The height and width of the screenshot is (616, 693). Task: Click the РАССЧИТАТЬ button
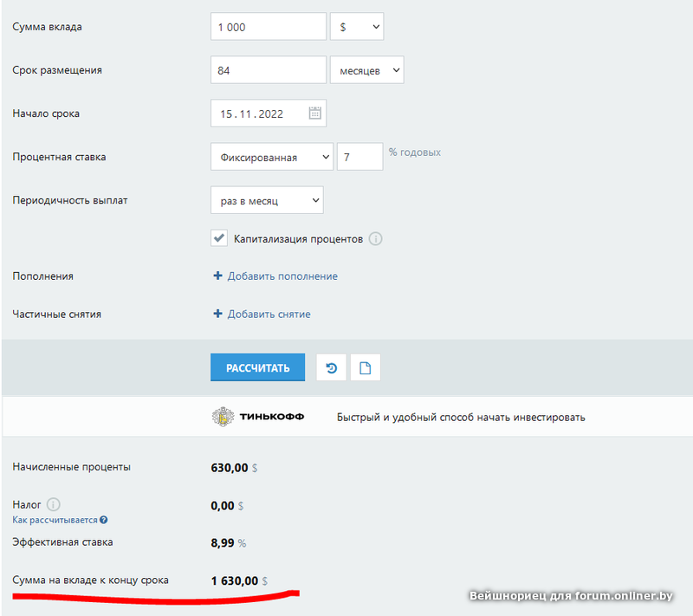point(257,367)
